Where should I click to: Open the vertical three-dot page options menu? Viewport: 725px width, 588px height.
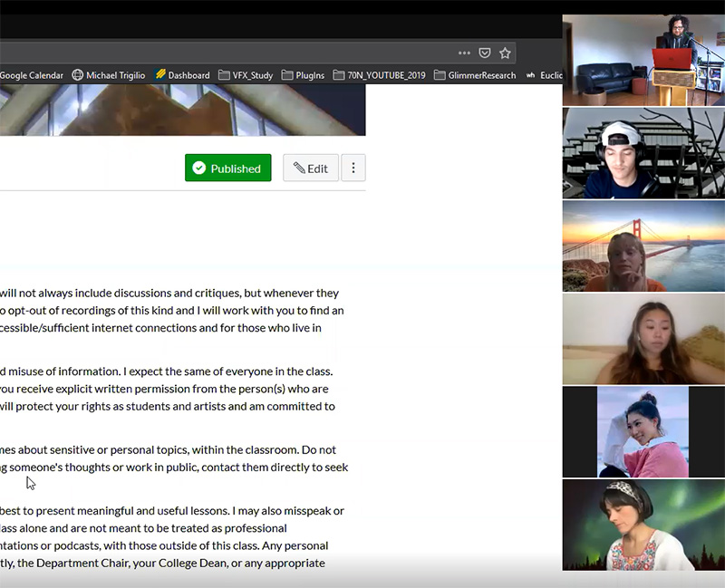[x=353, y=168]
